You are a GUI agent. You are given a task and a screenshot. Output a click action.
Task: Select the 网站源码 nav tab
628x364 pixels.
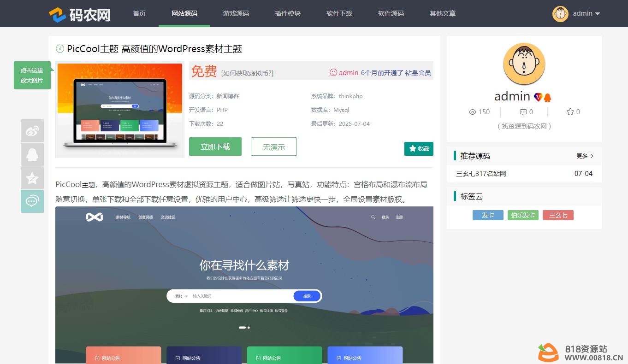[184, 13]
